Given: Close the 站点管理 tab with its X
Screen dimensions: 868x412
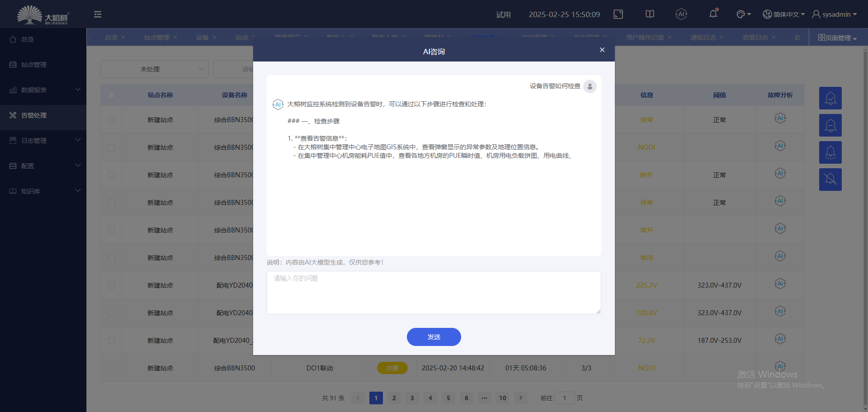Looking at the screenshot, I should (x=175, y=37).
